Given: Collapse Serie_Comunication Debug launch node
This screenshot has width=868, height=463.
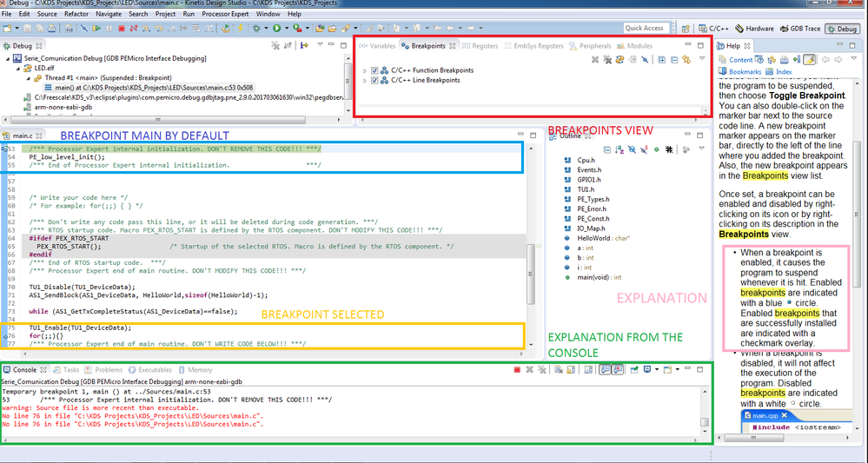Looking at the screenshot, I should (7, 58).
